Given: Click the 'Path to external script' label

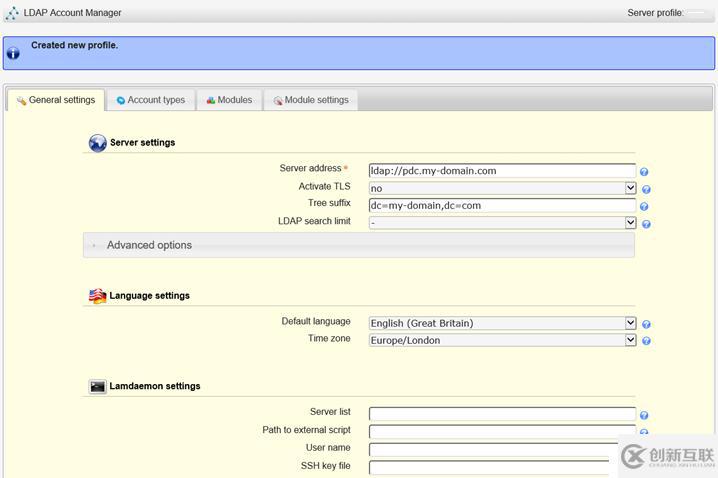Looking at the screenshot, I should pos(306,430).
